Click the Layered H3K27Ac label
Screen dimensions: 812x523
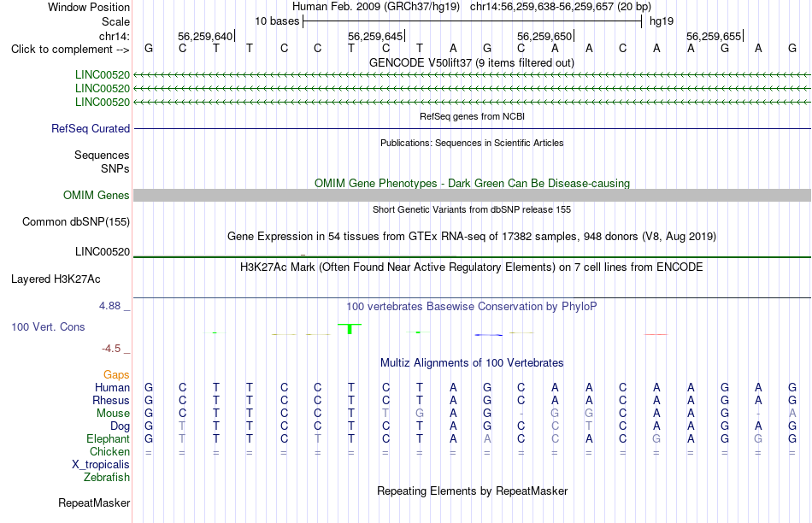pyautogui.click(x=56, y=279)
